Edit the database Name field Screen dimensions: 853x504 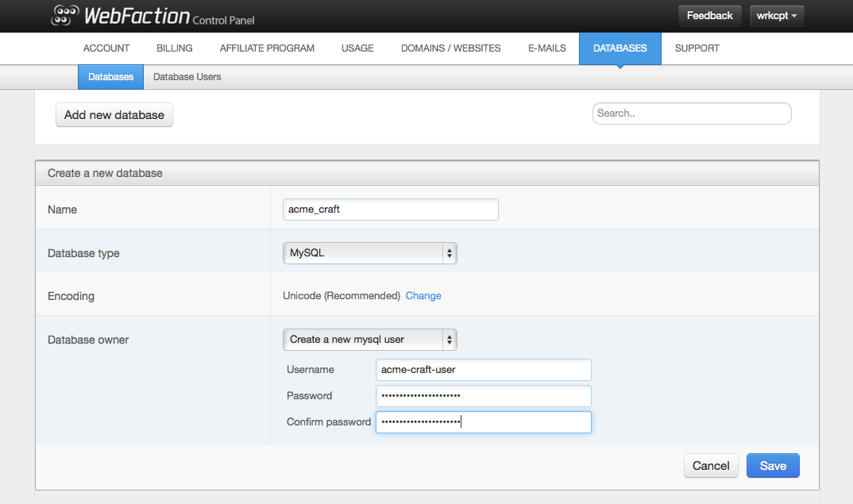(x=391, y=210)
